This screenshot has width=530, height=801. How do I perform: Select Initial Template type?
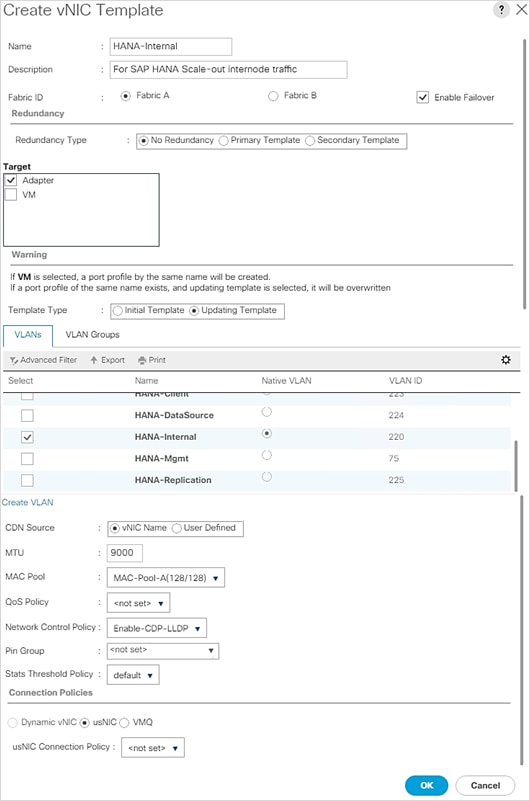(118, 311)
